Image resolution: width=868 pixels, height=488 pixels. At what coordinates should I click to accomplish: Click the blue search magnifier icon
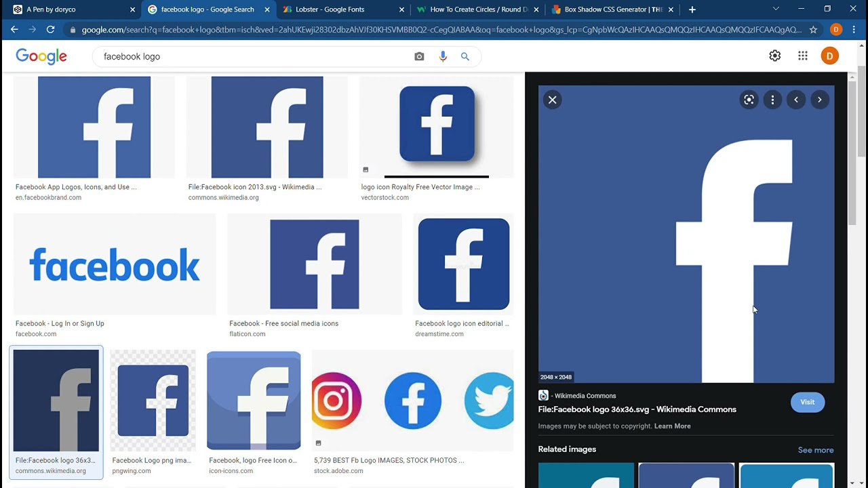pos(465,57)
